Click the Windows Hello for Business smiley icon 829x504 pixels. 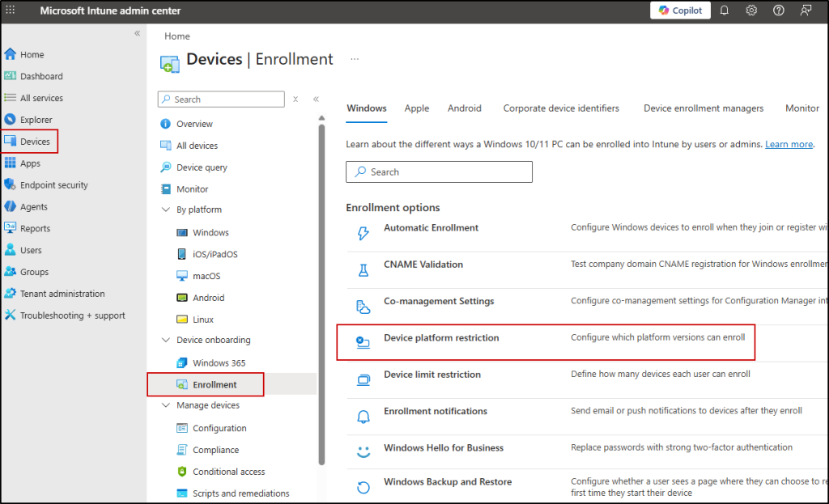pyautogui.click(x=363, y=452)
